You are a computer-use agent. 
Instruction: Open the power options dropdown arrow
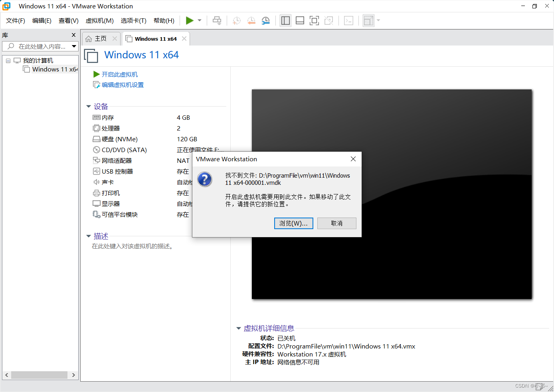200,20
